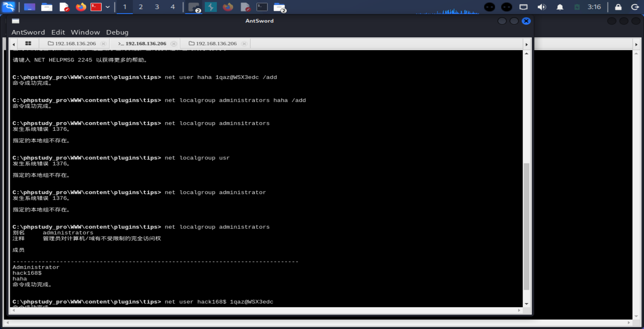Click the log out icon in panel
644x329 pixels.
pos(635,7)
